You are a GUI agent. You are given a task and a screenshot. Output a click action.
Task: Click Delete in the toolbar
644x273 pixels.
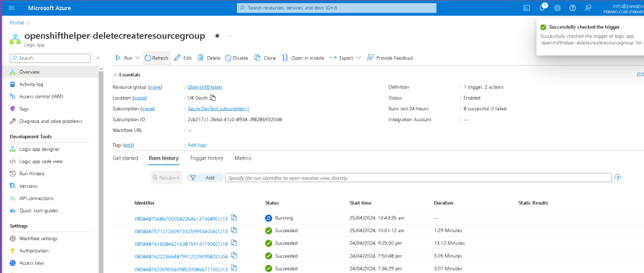(209, 58)
